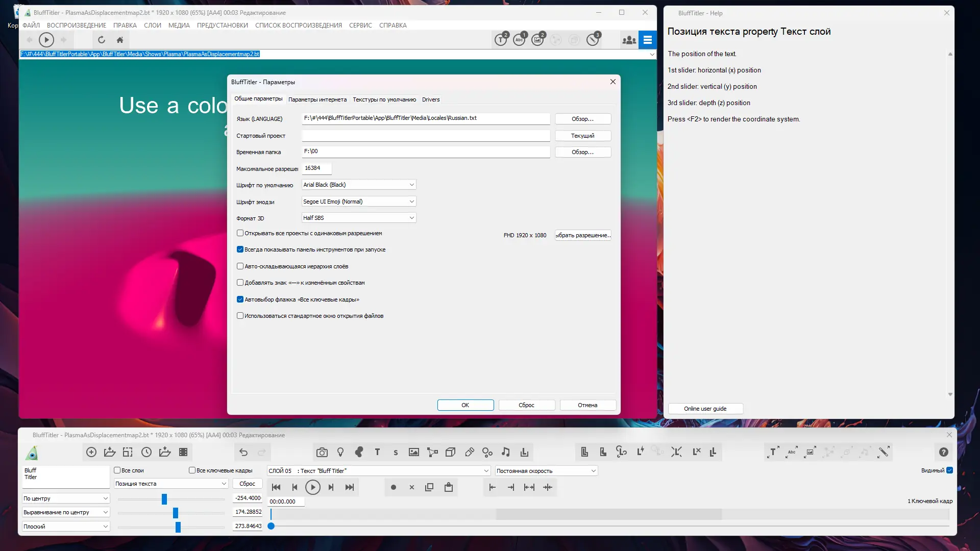Open the hamburger menu icon at top right

pyautogui.click(x=647, y=40)
